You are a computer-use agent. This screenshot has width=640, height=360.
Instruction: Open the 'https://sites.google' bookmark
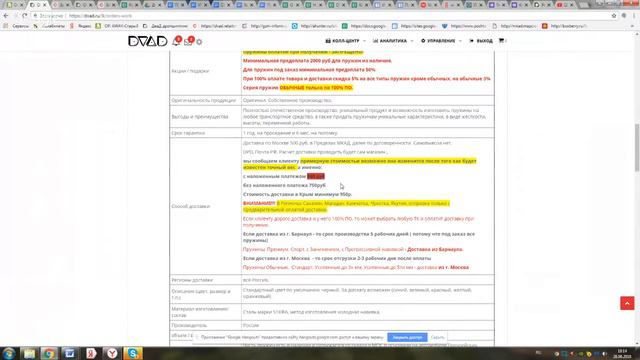[414, 26]
